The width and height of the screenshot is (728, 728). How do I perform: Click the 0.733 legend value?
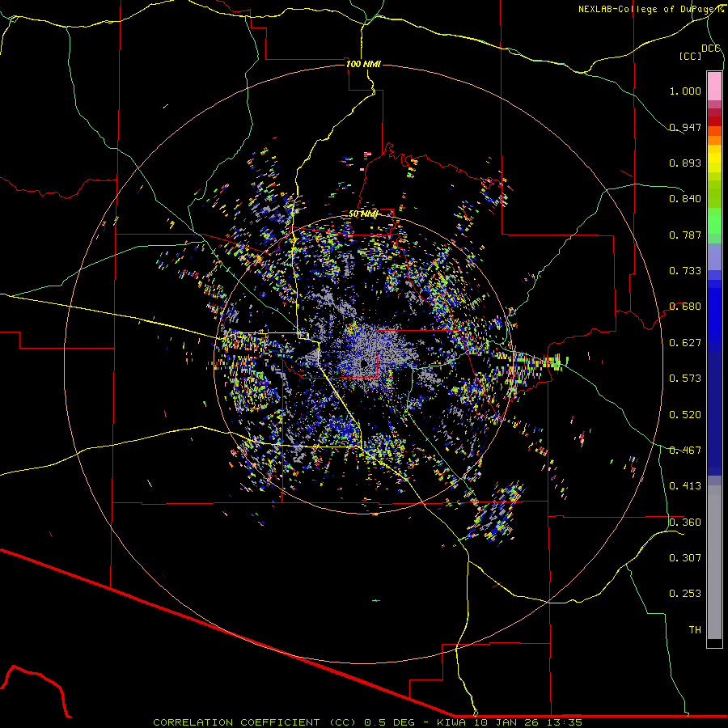click(685, 271)
